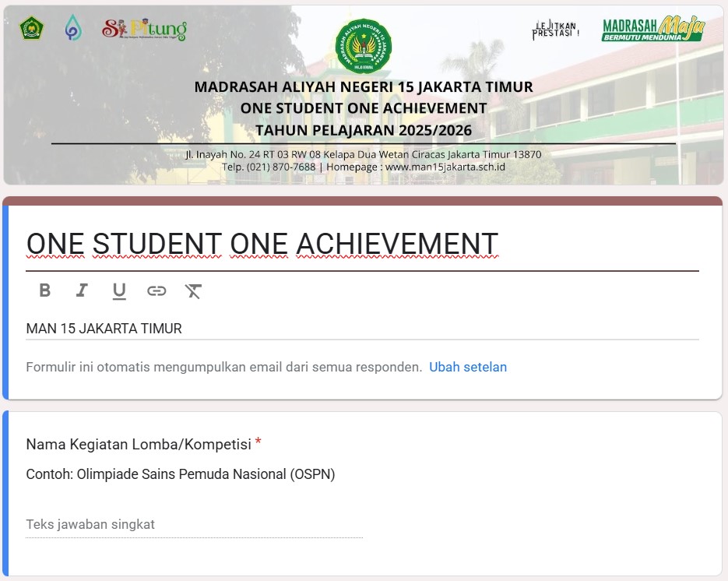Edit the ONE STUDENT ONE ACHIEVEMENT title field
This screenshot has height=581, width=728.
coord(262,244)
